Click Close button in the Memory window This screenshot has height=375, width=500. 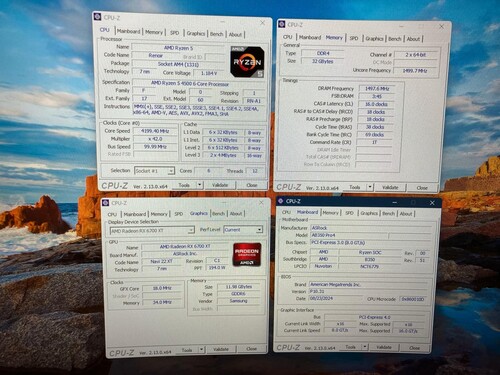422,188
